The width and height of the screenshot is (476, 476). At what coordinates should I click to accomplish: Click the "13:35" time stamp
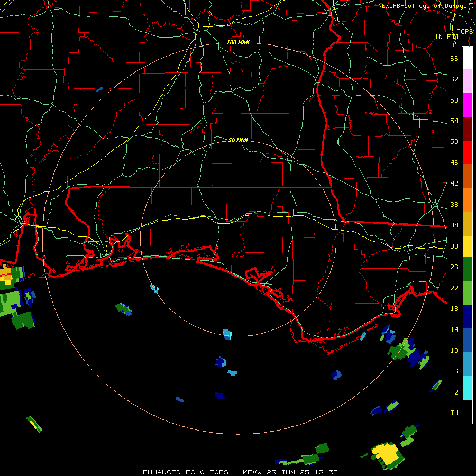coord(327,472)
